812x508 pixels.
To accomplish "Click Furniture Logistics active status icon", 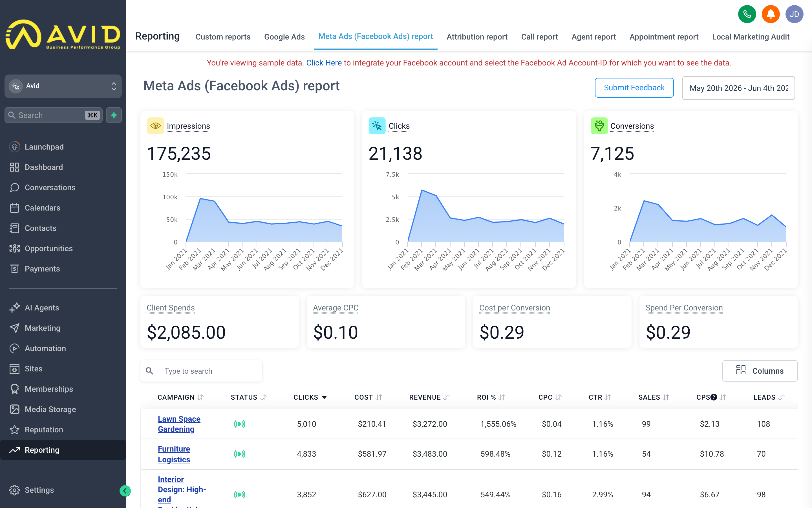I will point(240,454).
